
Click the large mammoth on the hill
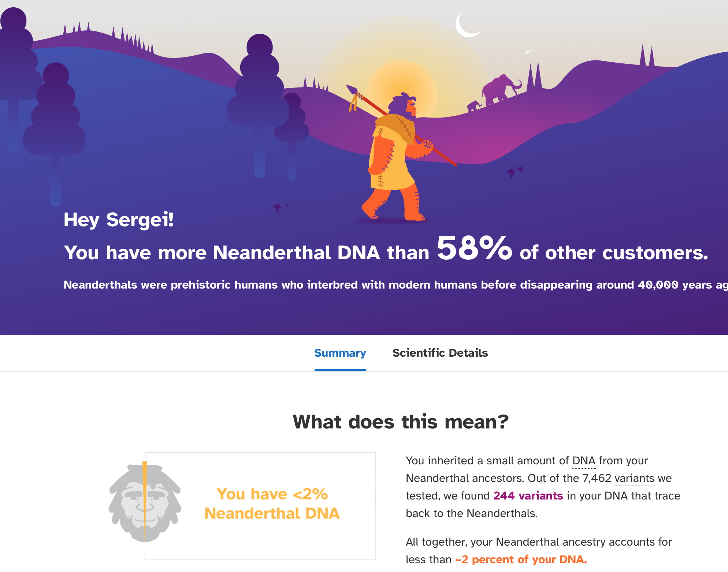tap(500, 89)
